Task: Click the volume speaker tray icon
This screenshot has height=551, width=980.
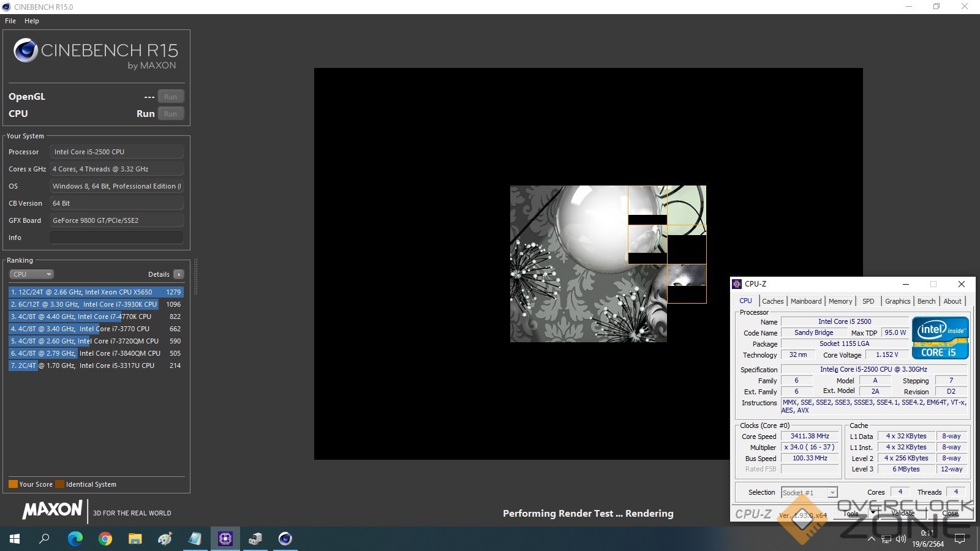Action: click(x=900, y=539)
